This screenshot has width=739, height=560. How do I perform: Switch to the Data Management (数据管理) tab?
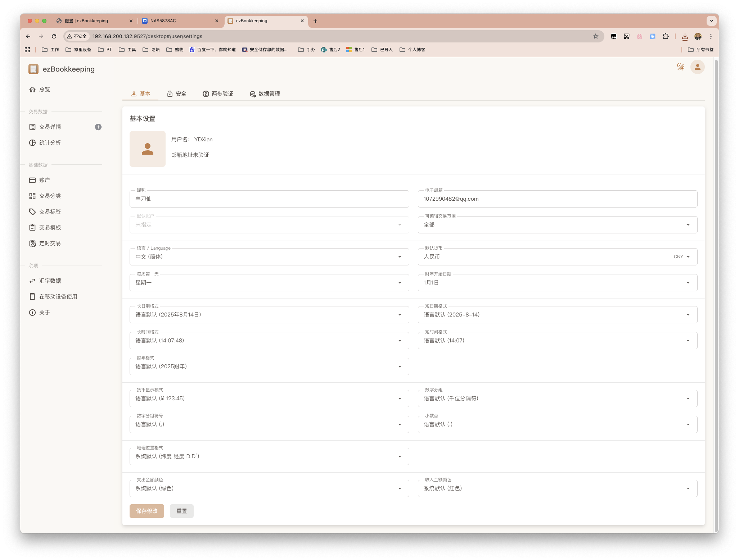coord(265,94)
